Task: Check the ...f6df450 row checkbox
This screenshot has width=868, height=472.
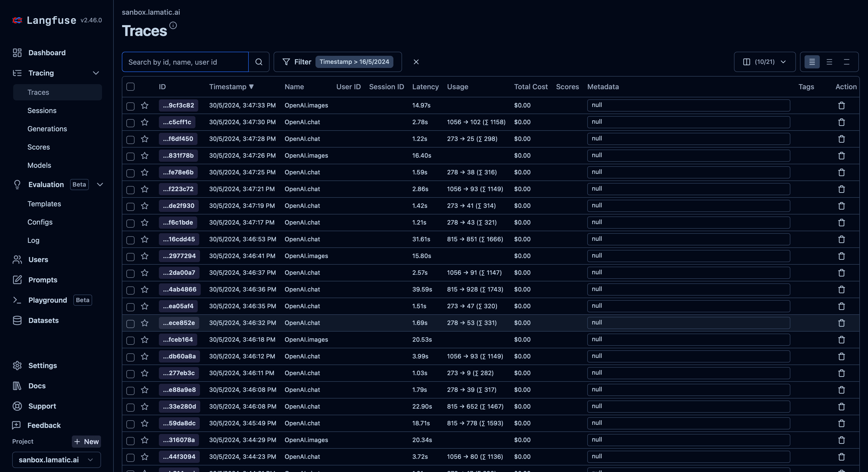Action: [130, 139]
